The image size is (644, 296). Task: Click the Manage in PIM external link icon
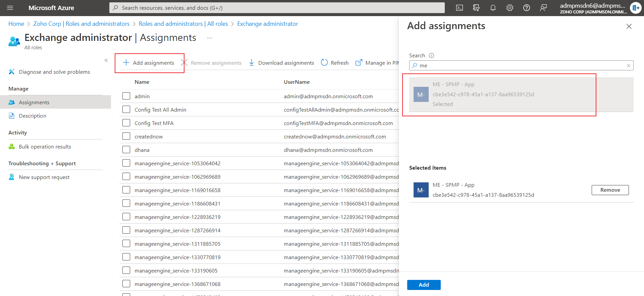point(359,63)
